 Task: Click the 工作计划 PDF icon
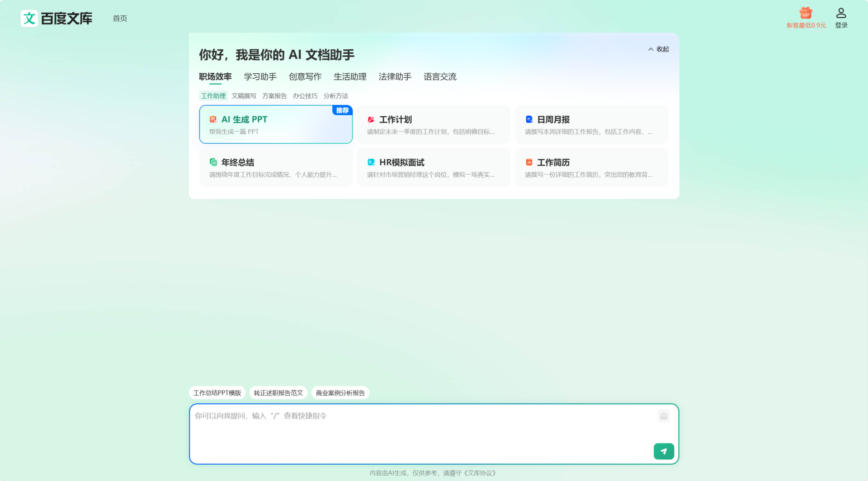point(370,119)
